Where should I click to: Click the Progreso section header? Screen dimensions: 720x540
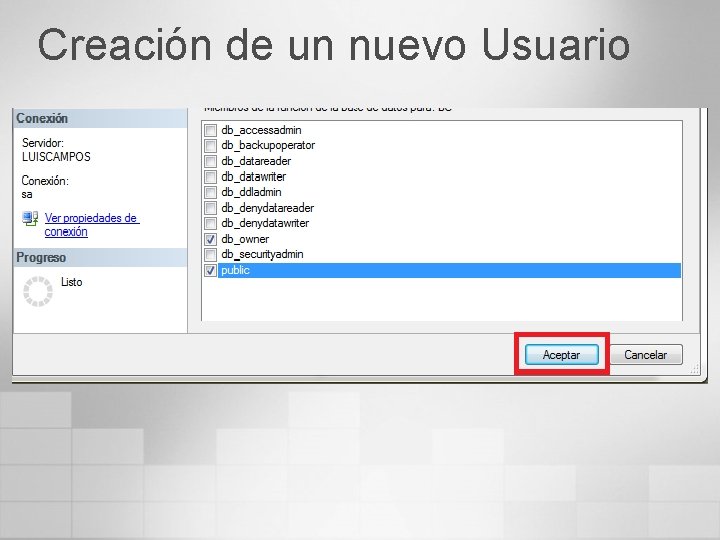[x=101, y=258]
